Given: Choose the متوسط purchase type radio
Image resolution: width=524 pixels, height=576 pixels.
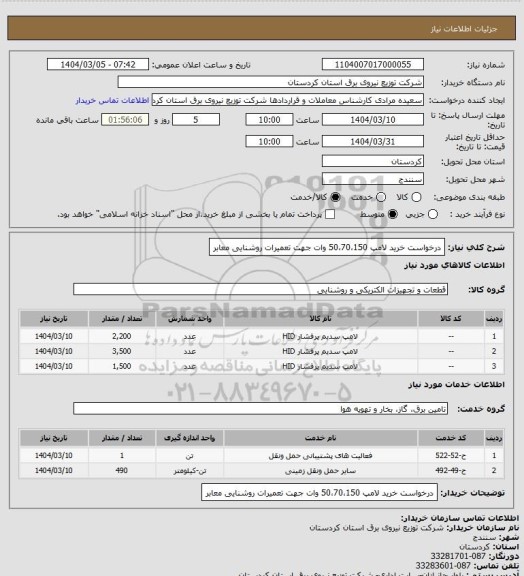Looking at the screenshot, I should tap(393, 214).
